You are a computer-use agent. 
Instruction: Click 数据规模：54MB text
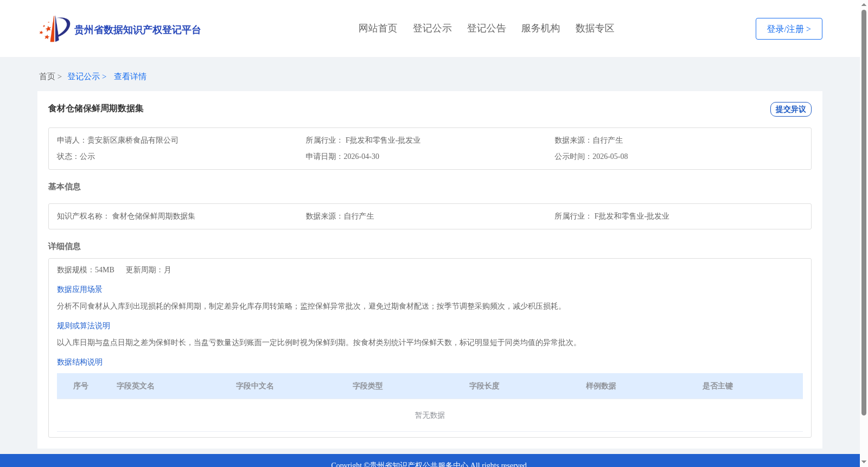(86, 270)
